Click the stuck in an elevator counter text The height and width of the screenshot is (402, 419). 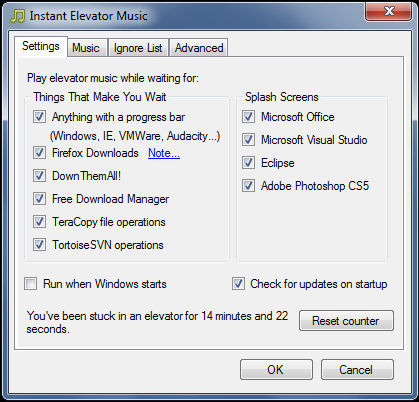tap(157, 322)
